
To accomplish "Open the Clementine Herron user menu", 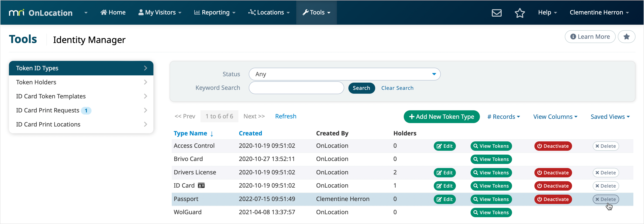I will (599, 12).
